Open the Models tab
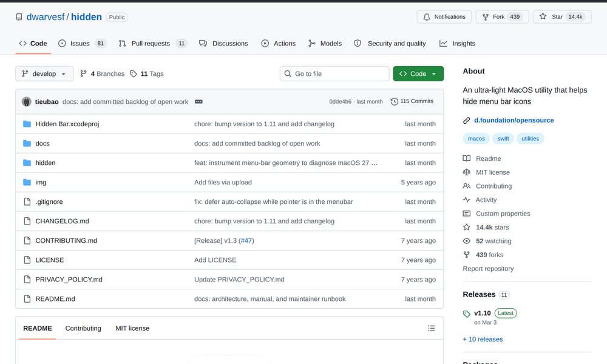The width and height of the screenshot is (607, 364). 325,43
